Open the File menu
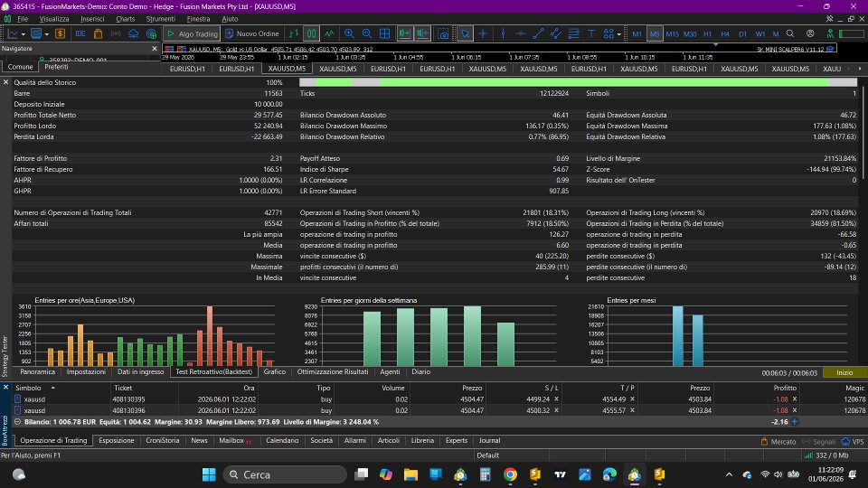868x488 pixels. point(23,19)
